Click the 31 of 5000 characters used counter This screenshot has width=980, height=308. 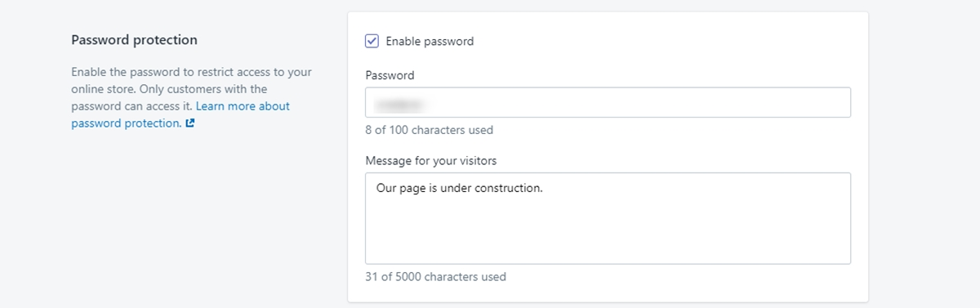435,277
